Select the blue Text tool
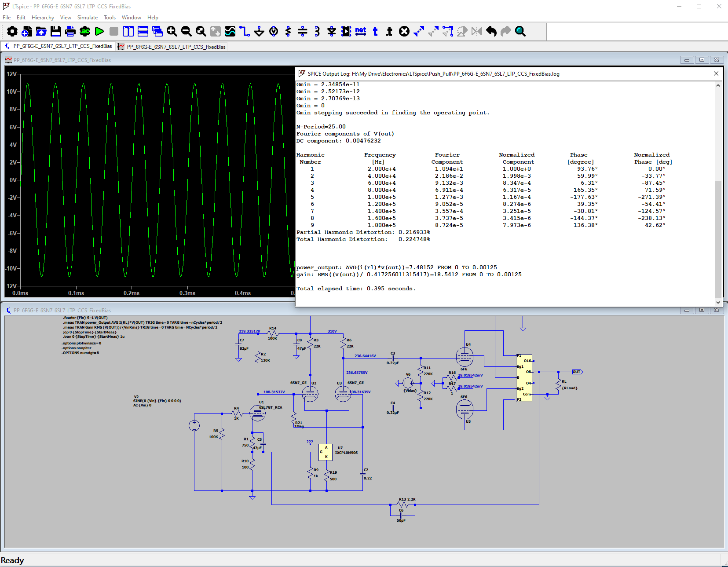 [x=375, y=31]
